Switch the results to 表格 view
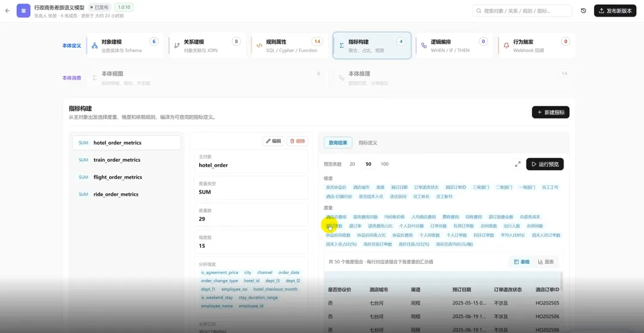Image resolution: width=644 pixels, height=333 pixels. coord(522,262)
